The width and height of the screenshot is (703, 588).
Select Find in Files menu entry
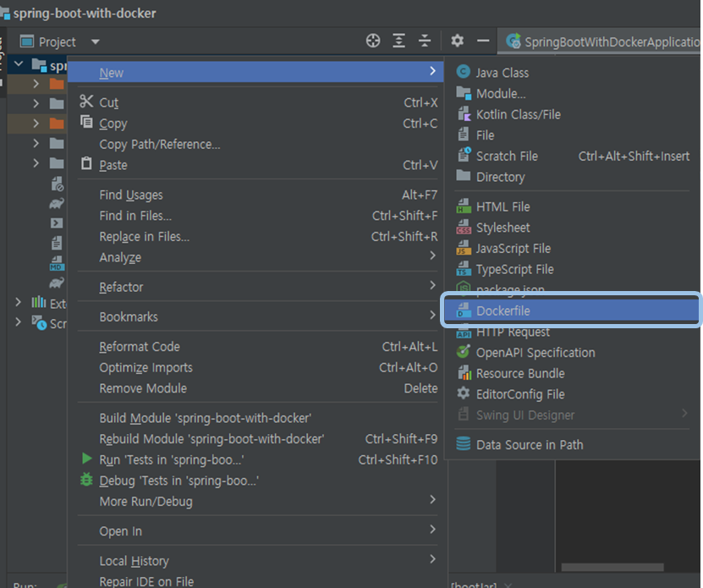click(257, 216)
